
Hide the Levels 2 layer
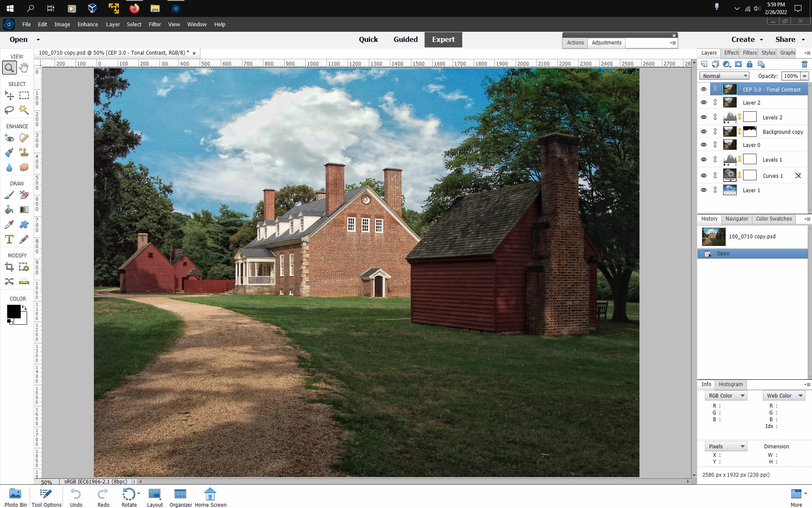click(704, 117)
